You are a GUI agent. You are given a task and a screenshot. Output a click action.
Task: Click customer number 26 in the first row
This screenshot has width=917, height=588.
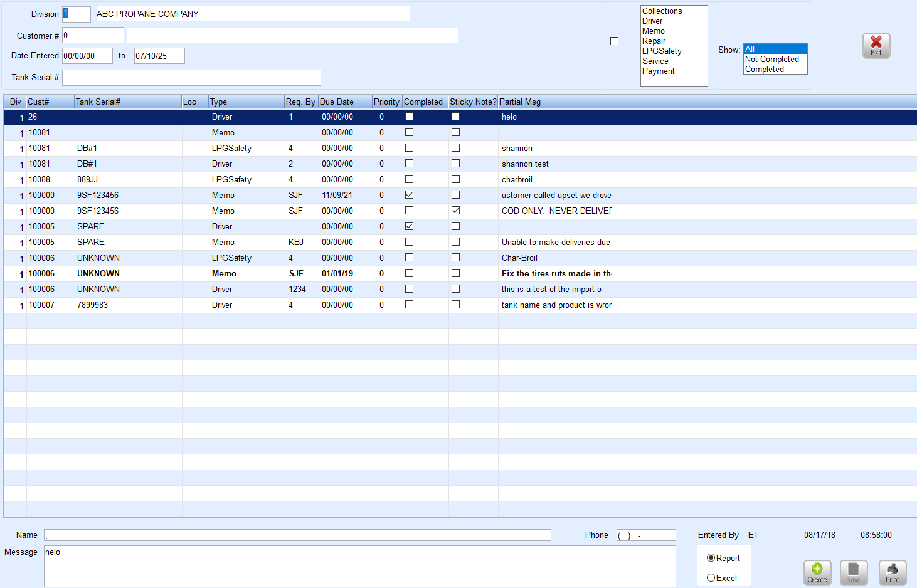point(33,117)
